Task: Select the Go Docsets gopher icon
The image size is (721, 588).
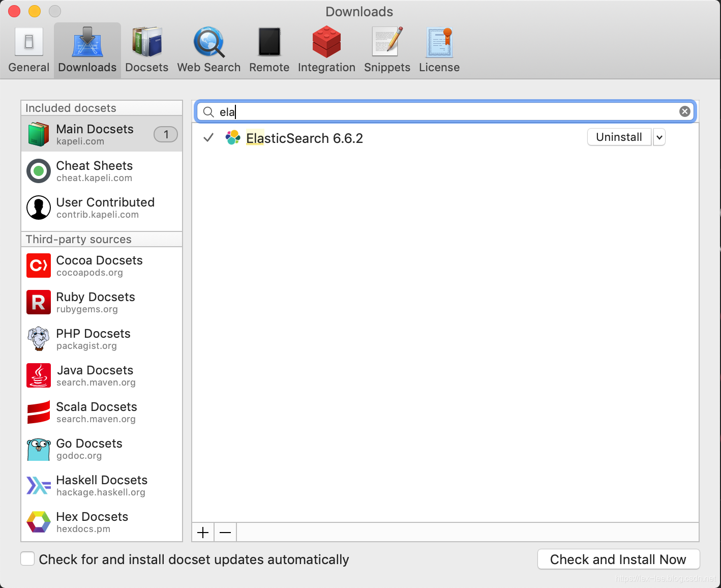Action: tap(39, 449)
